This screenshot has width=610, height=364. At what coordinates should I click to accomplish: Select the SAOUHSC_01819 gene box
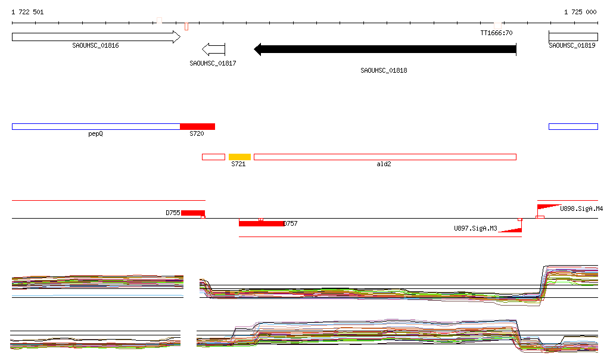pos(573,37)
